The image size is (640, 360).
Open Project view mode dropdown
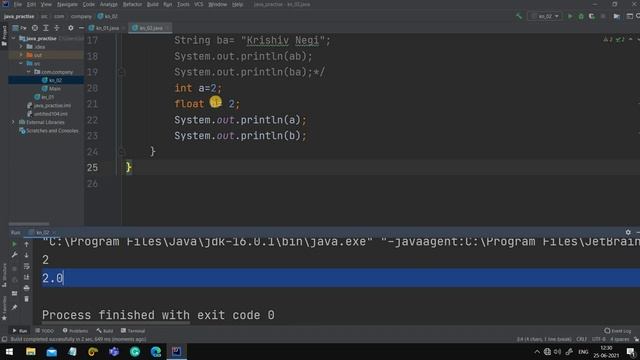coord(19,28)
